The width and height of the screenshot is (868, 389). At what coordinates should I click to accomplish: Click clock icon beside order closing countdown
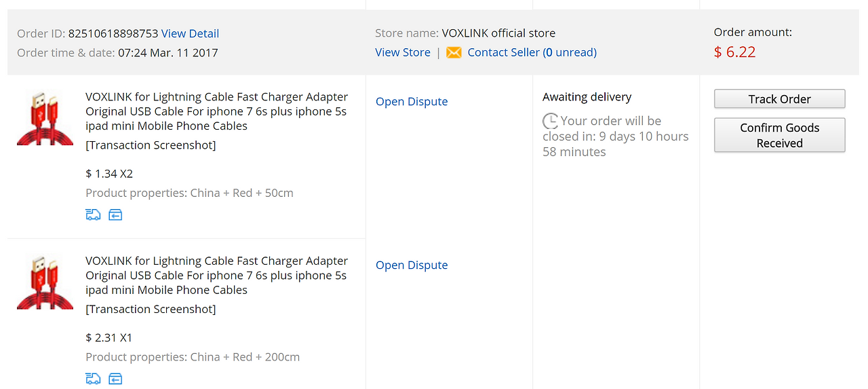pos(550,122)
